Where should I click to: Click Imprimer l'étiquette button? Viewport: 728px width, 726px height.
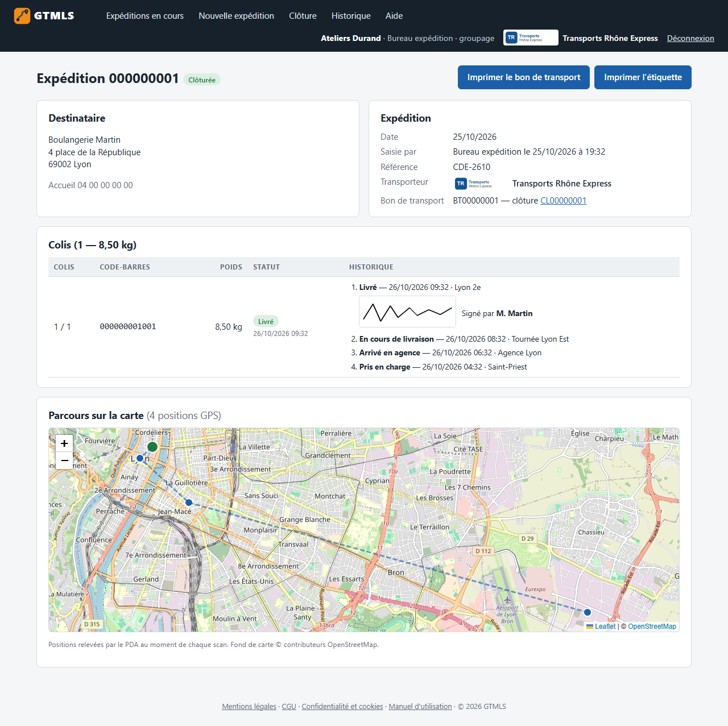click(643, 77)
